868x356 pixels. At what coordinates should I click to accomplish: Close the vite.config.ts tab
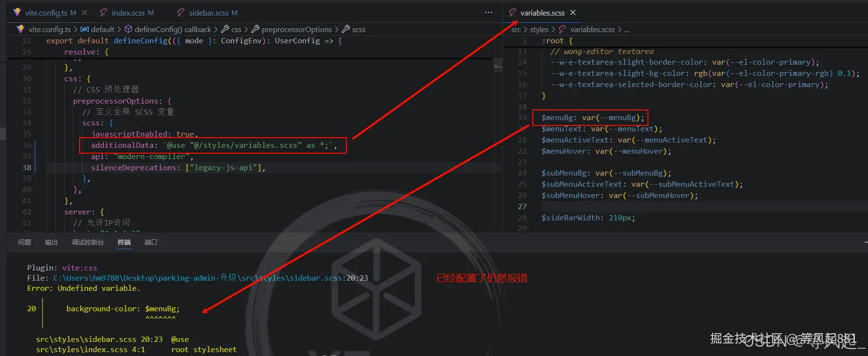(85, 13)
